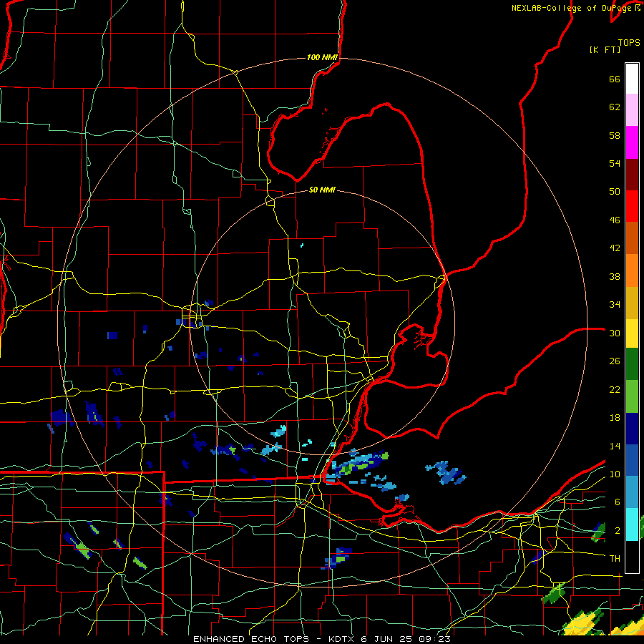644x644 pixels.
Task: Click the navy blue legend swatch
Action: click(632, 429)
